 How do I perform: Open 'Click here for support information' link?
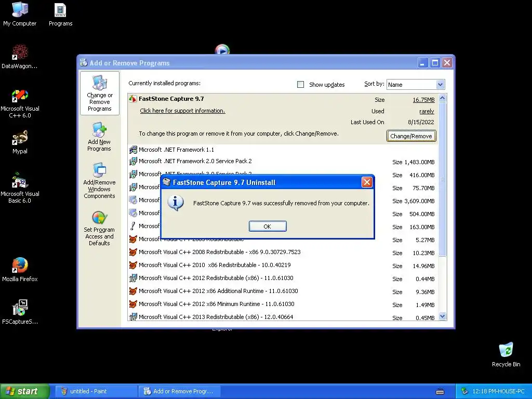click(182, 111)
